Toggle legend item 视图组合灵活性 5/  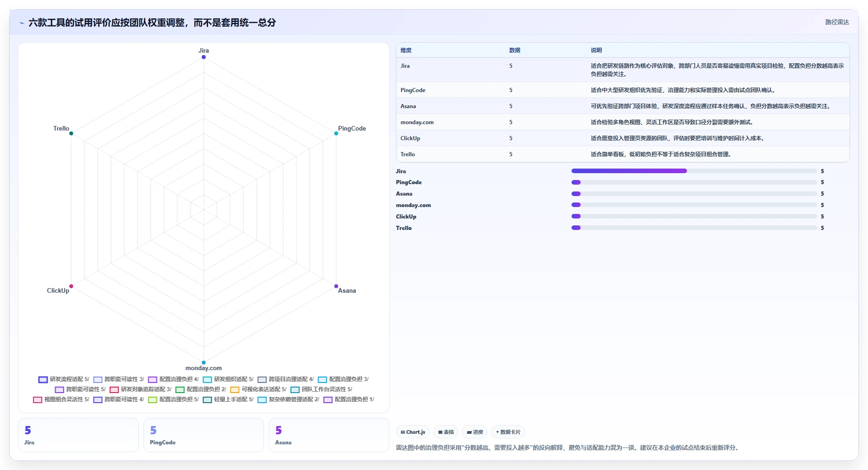(61, 399)
